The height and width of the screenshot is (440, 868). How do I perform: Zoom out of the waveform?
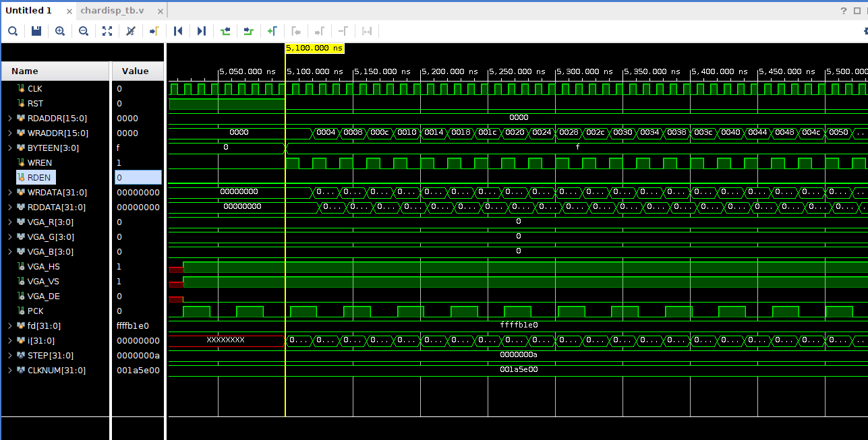click(x=84, y=31)
